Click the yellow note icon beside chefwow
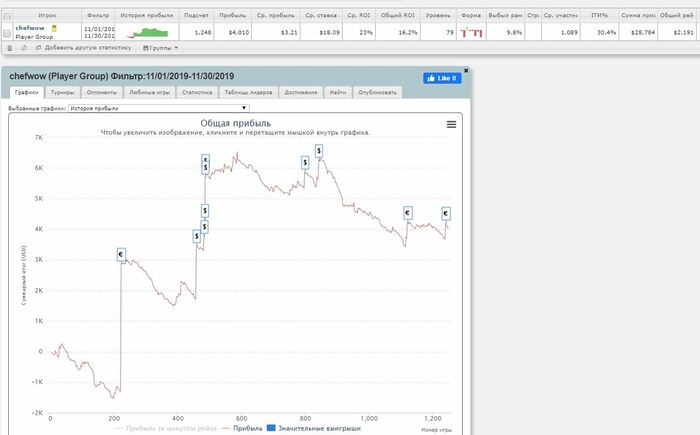 [x=54, y=28]
